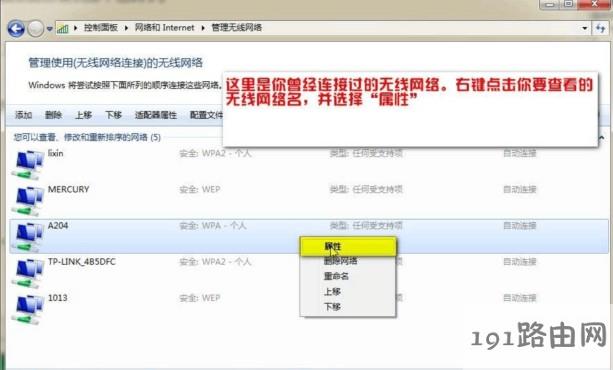Open the address bar history dropdown arrow
Viewport: 613px width, 370px height.
coord(585,28)
